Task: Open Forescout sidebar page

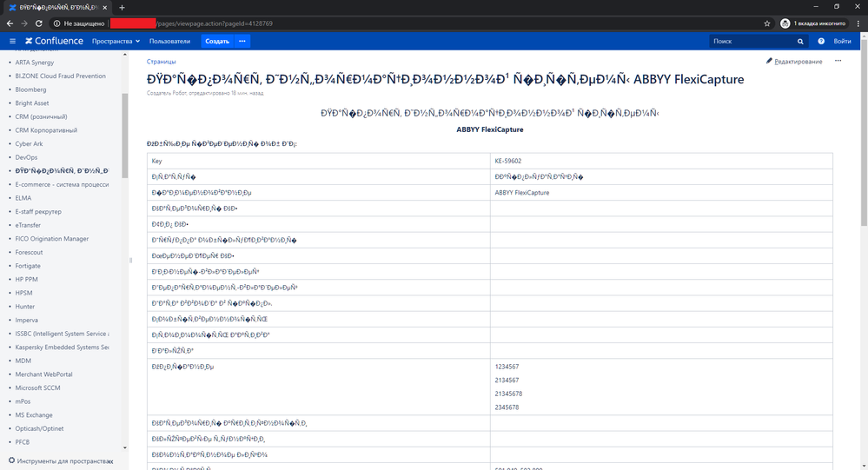Action: pyautogui.click(x=29, y=253)
